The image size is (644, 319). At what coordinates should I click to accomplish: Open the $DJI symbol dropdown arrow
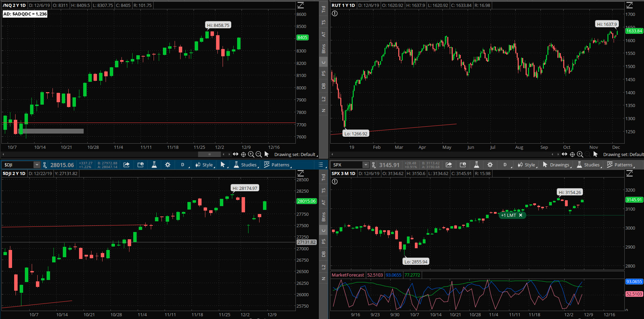[x=37, y=165]
